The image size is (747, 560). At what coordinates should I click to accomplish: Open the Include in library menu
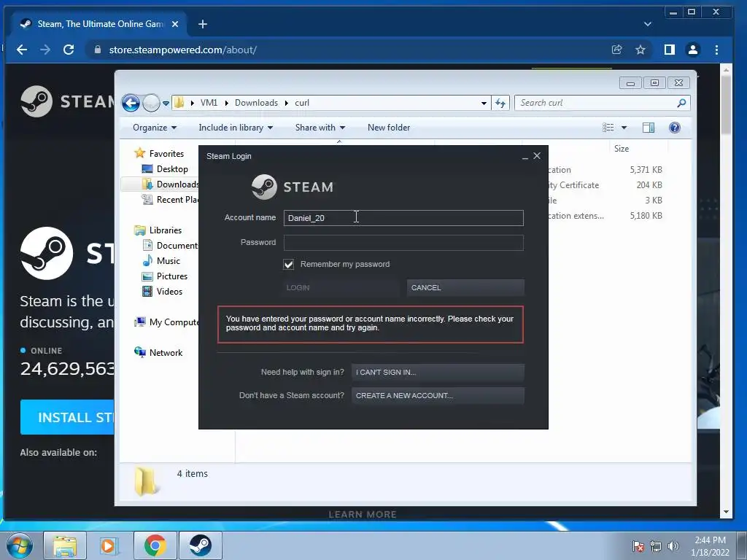236,128
